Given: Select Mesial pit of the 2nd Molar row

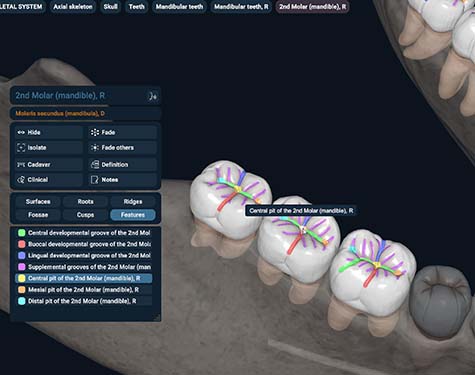Looking at the screenshot, I should point(84,290).
